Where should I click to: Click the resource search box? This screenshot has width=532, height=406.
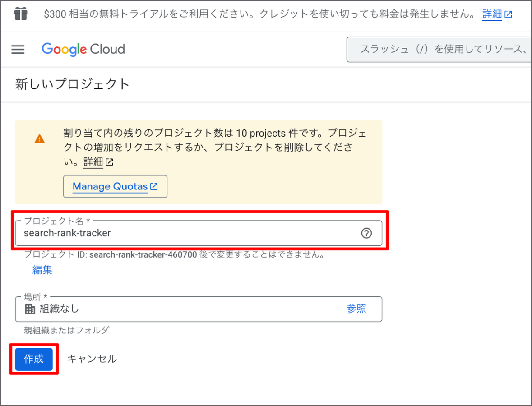tap(439, 50)
